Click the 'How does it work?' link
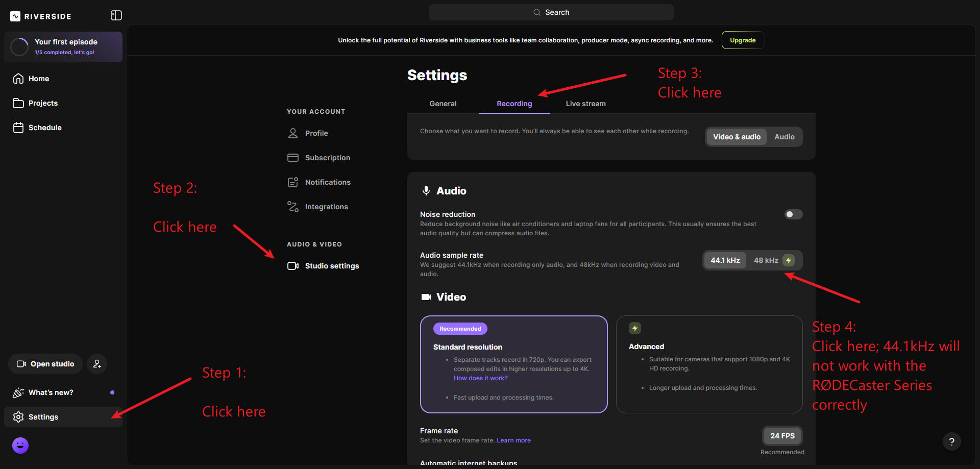This screenshot has width=980, height=469. click(480, 378)
